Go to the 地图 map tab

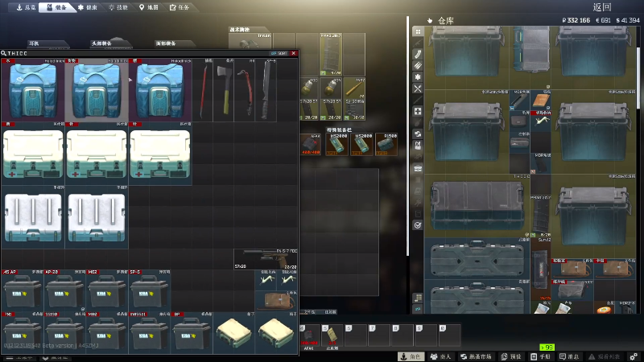pyautogui.click(x=149, y=7)
